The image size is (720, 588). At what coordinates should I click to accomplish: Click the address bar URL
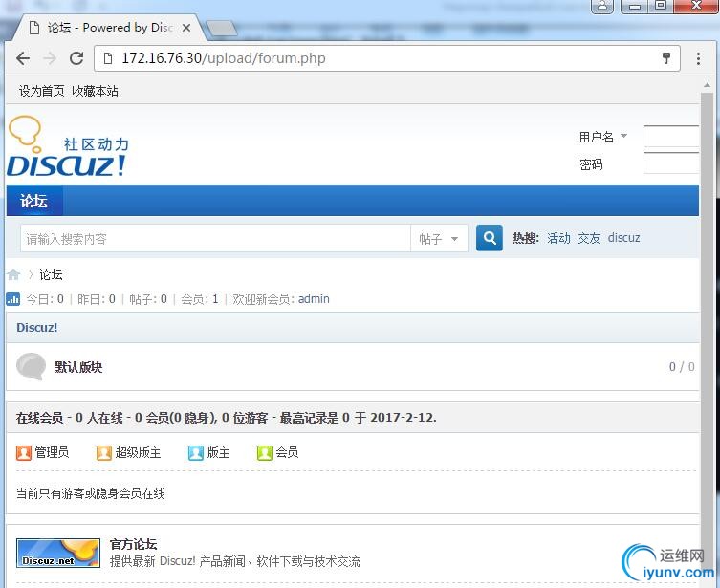223,58
